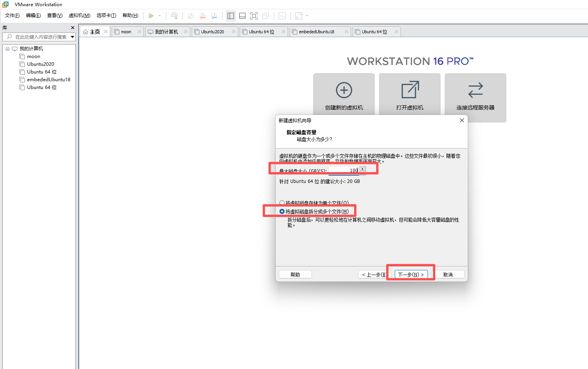Increase disk size with spinner up arrow
The width and height of the screenshot is (588, 369).
(362, 169)
